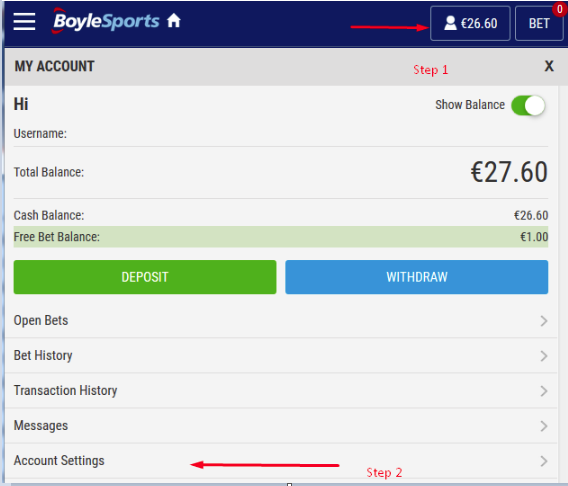Open the €26.60 account balance button

click(470, 23)
